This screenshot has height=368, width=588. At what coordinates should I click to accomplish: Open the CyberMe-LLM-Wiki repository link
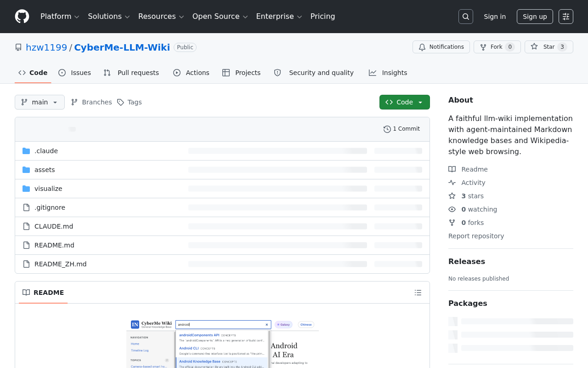pos(122,47)
